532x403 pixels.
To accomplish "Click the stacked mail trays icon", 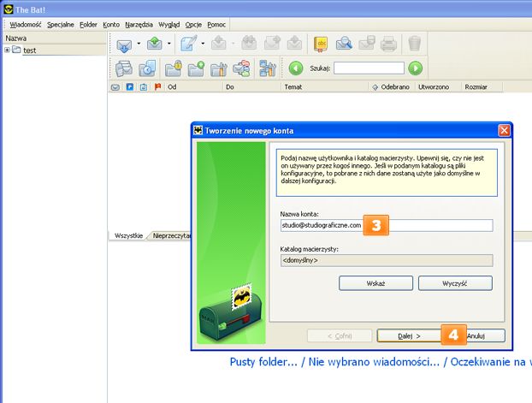I will point(124,68).
